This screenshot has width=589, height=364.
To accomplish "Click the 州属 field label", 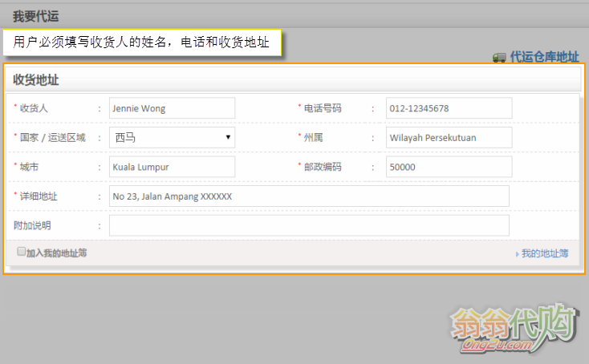I will coord(313,137).
